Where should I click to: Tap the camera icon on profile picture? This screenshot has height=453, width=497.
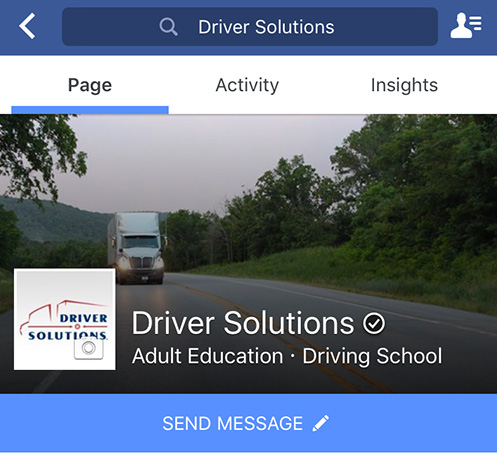[x=89, y=348]
